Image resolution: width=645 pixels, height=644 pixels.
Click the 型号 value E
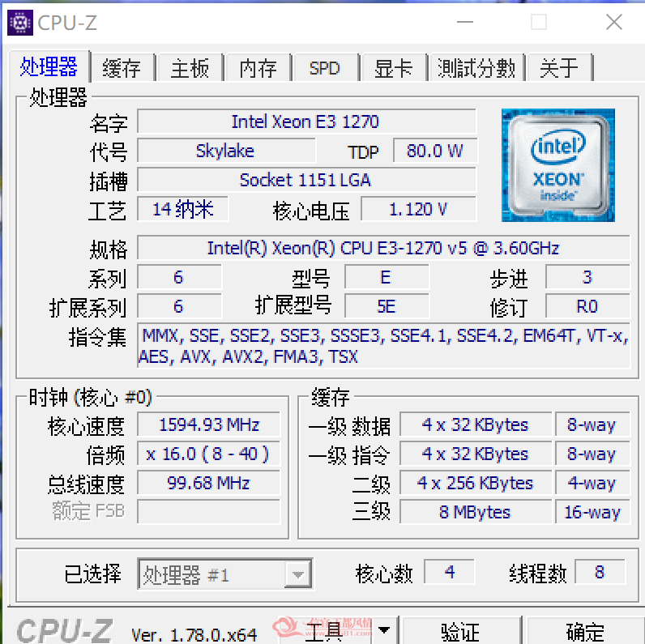[387, 277]
